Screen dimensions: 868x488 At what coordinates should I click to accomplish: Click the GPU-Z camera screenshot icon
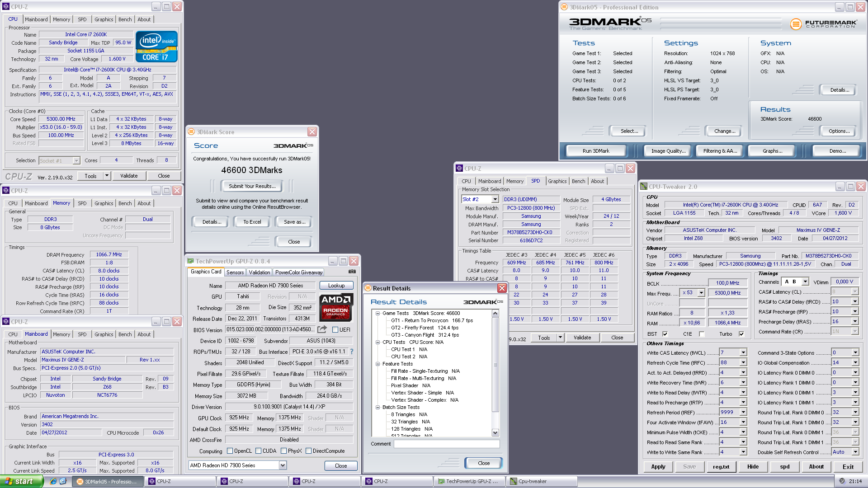click(352, 272)
